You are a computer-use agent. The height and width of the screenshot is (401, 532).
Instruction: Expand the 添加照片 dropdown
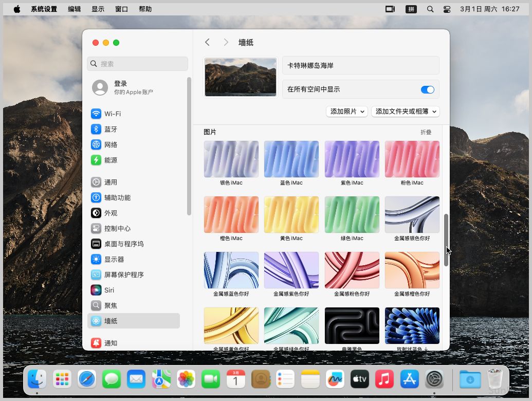(347, 112)
